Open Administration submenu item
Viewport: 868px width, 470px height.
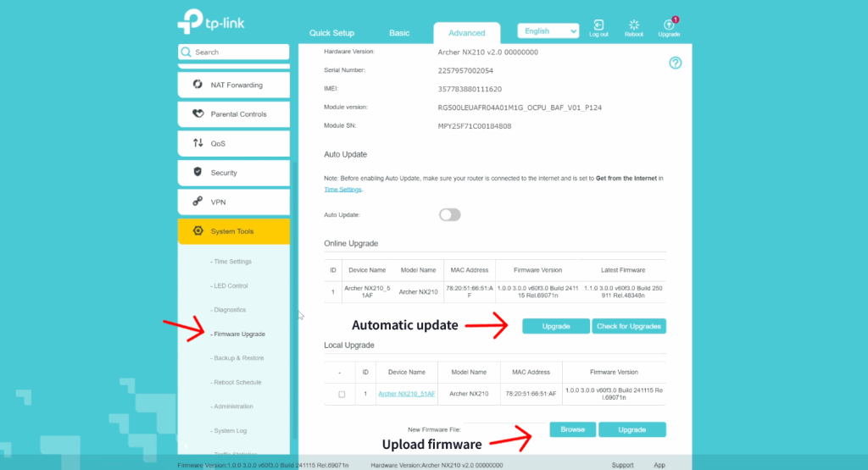point(232,406)
